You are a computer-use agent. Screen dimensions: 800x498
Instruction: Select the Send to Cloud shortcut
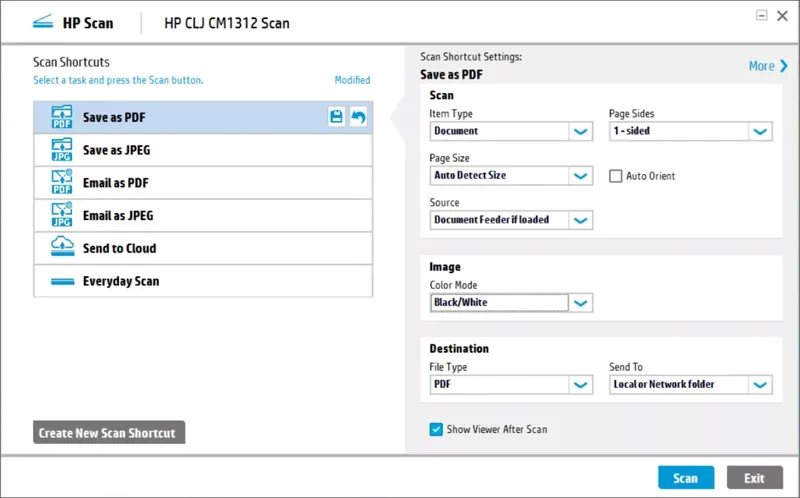pos(203,248)
